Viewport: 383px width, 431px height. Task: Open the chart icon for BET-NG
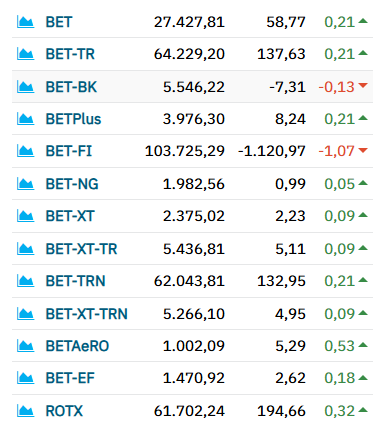(25, 184)
